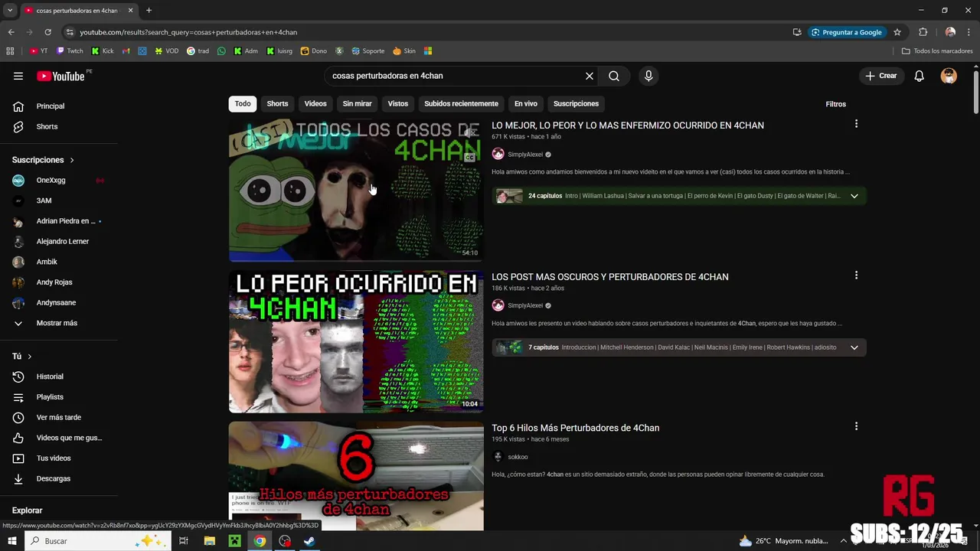The height and width of the screenshot is (551, 980).
Task: Select the Subidos recientemente filter chip
Action: point(461,103)
